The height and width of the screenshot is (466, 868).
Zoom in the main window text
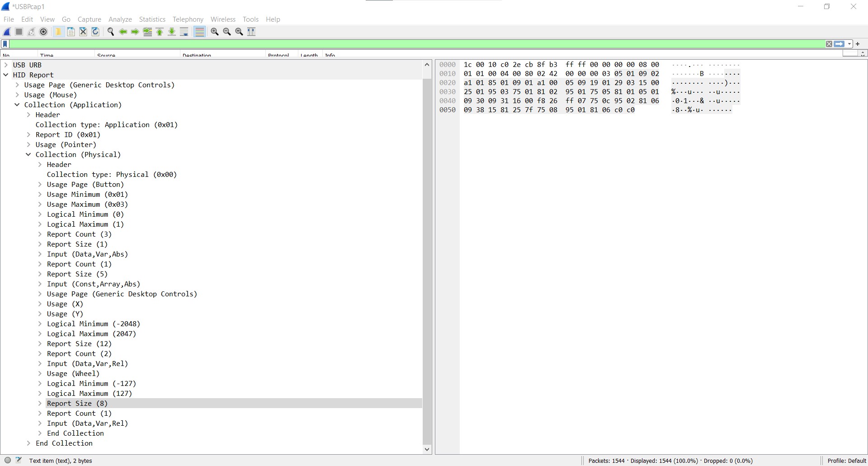click(215, 32)
